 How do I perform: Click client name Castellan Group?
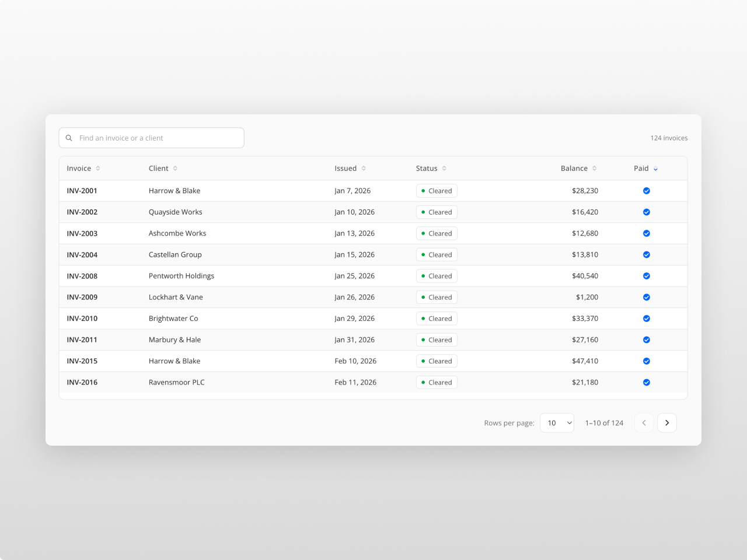(175, 255)
